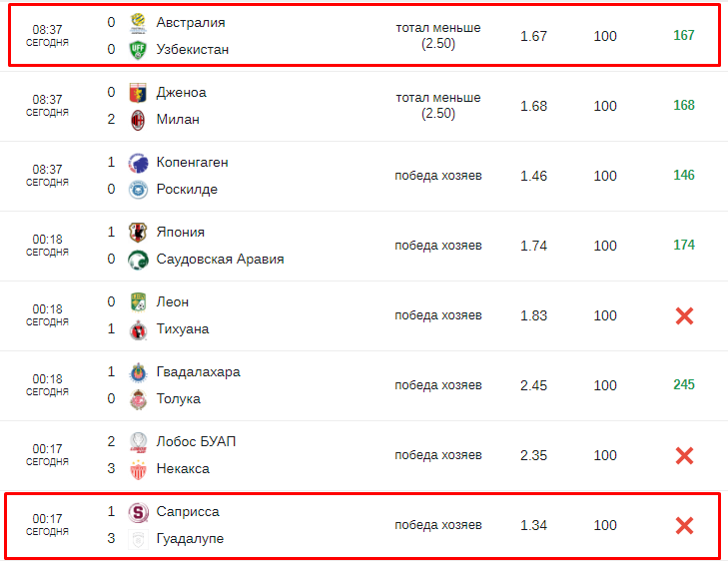This screenshot has height=566, width=728.
Task: Select the Лобос БУАП team name
Action: (x=196, y=441)
